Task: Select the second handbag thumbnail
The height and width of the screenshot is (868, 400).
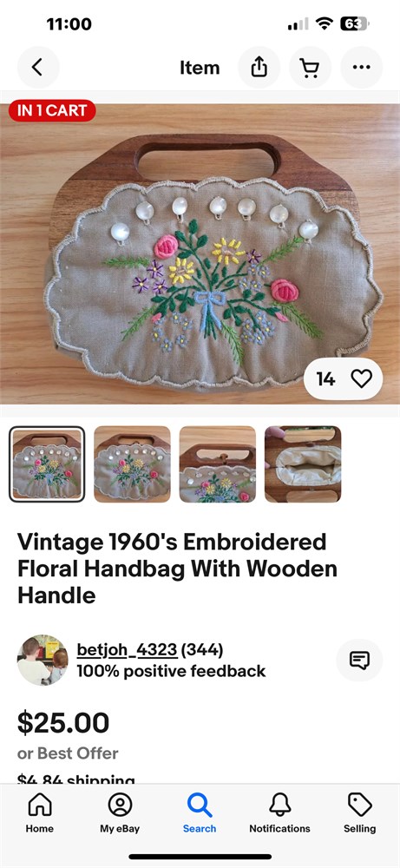Action: 132,464
